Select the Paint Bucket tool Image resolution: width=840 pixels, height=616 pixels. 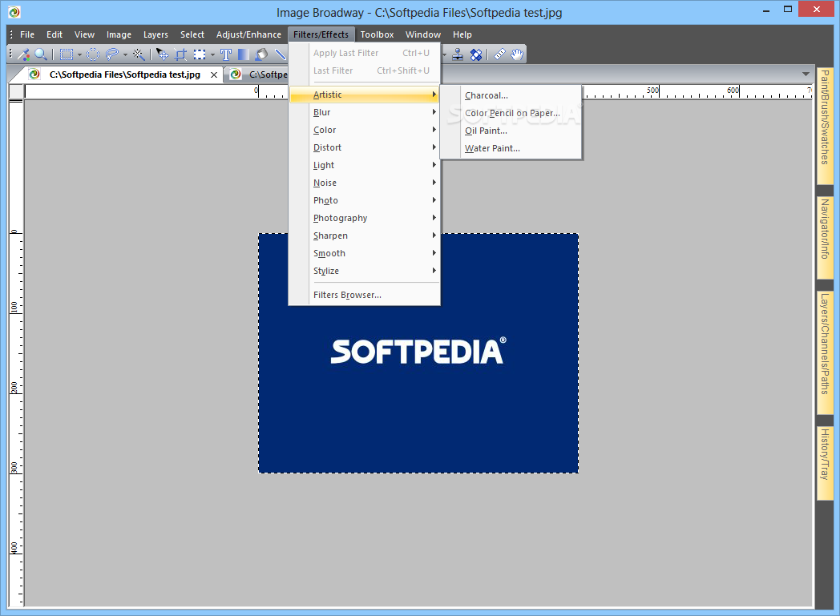click(x=261, y=54)
